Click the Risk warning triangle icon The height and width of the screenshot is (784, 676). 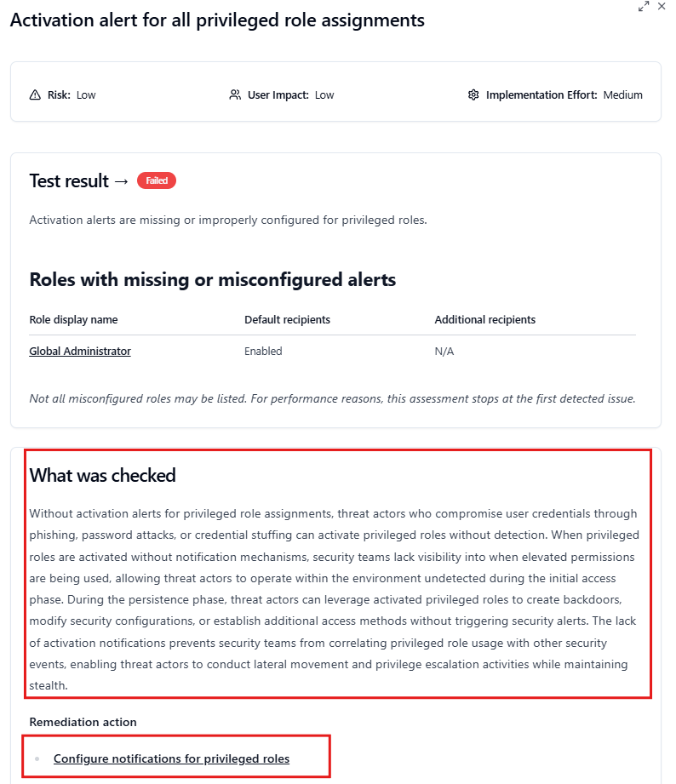coord(34,94)
